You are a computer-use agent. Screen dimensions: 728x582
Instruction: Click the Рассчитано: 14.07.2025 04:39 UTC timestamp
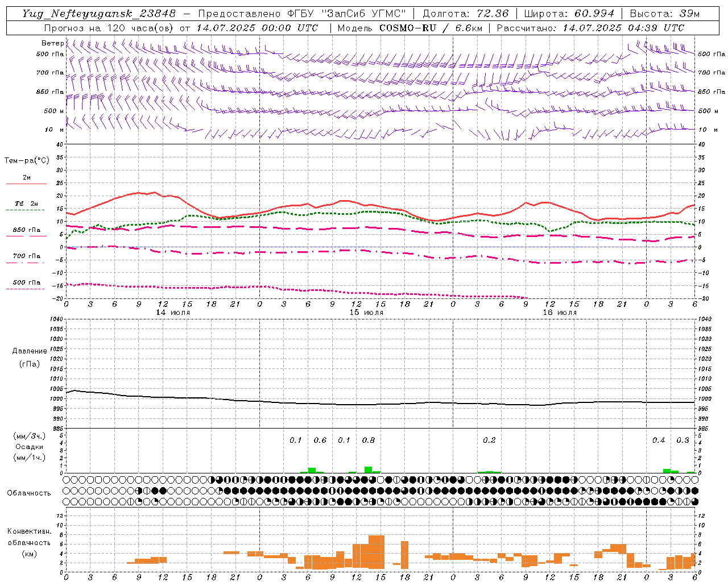click(x=590, y=28)
